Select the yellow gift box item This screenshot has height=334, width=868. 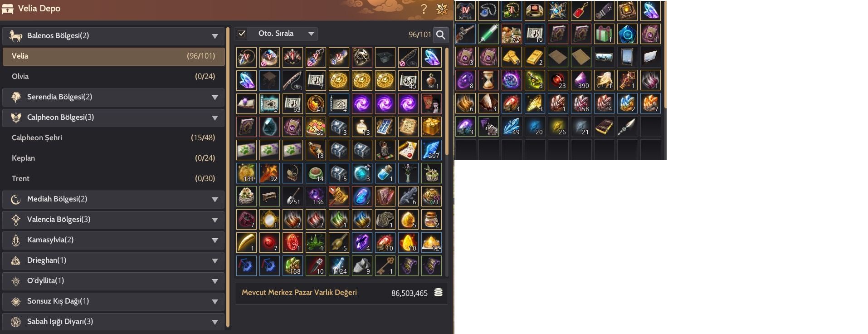point(431,127)
